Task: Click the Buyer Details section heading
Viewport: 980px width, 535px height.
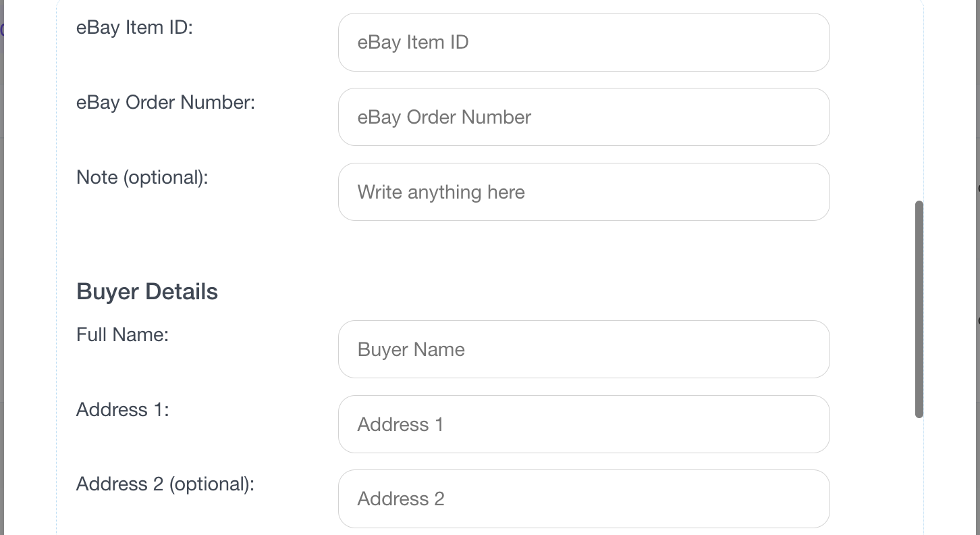Action: click(147, 291)
